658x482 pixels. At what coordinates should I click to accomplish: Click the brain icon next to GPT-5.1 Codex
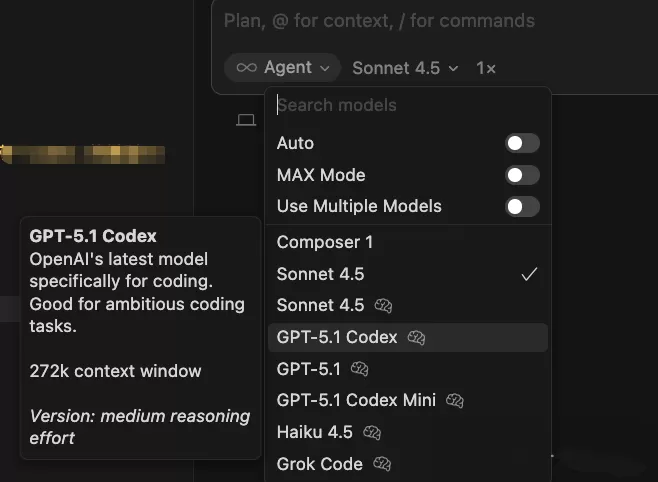(x=416, y=337)
